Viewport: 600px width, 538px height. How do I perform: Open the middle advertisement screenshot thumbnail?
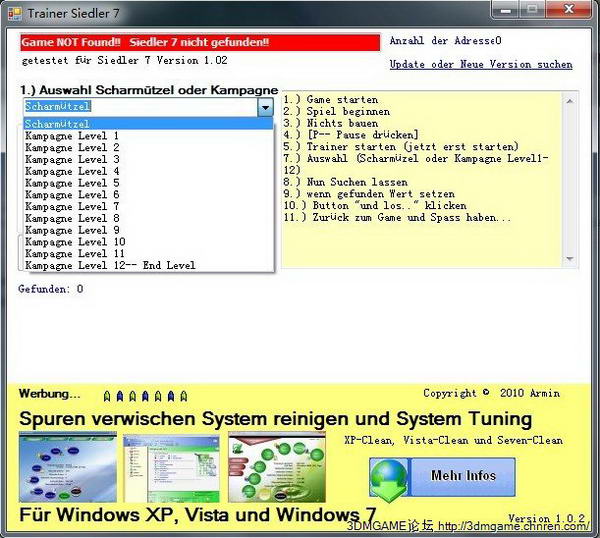pyautogui.click(x=168, y=468)
